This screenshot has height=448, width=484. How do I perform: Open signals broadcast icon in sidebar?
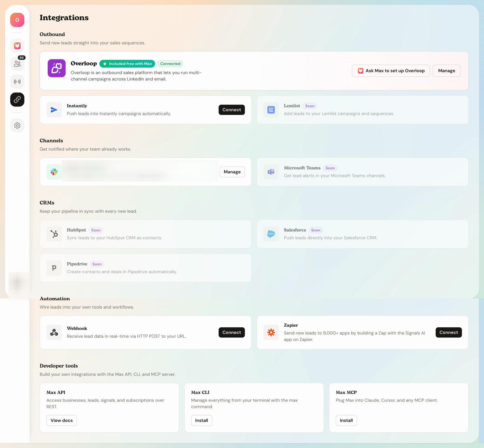tap(17, 81)
